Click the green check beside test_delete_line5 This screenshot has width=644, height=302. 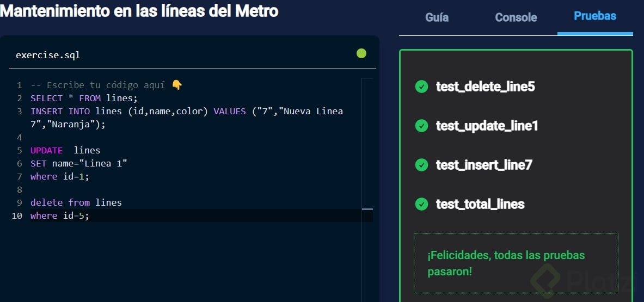[421, 87]
